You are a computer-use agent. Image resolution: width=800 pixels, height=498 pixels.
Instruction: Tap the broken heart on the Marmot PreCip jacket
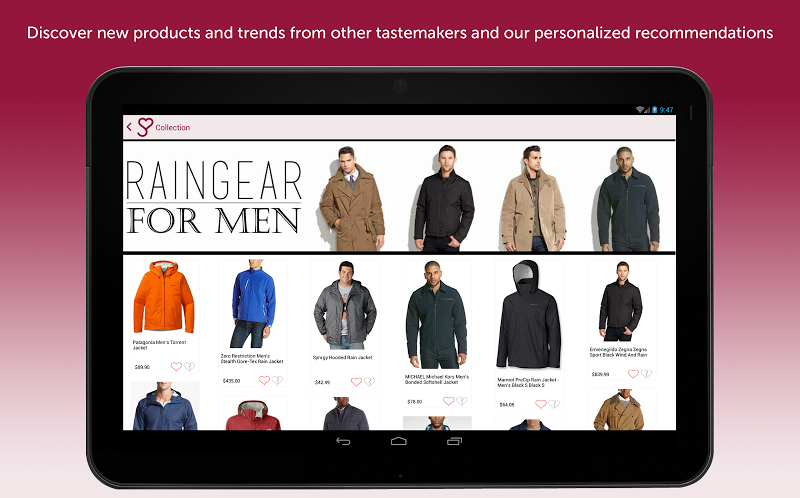click(x=554, y=404)
